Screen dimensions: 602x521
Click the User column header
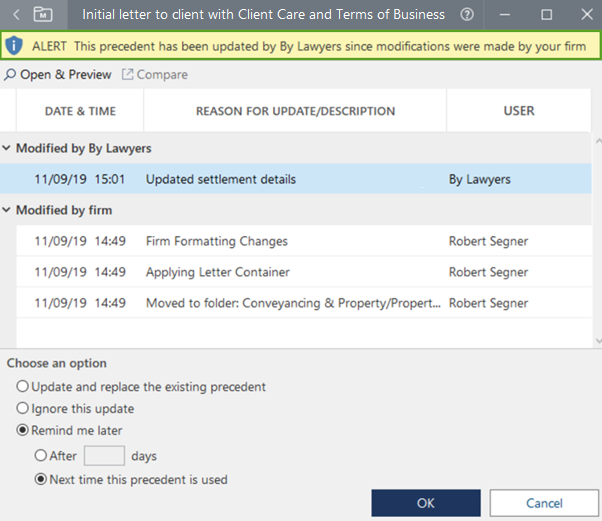click(519, 111)
